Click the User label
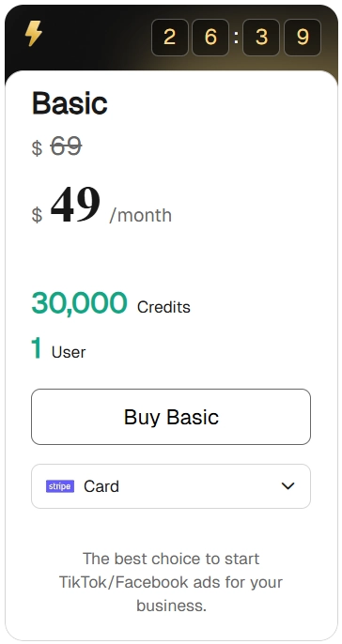Image resolution: width=342 pixels, height=644 pixels. [x=69, y=352]
